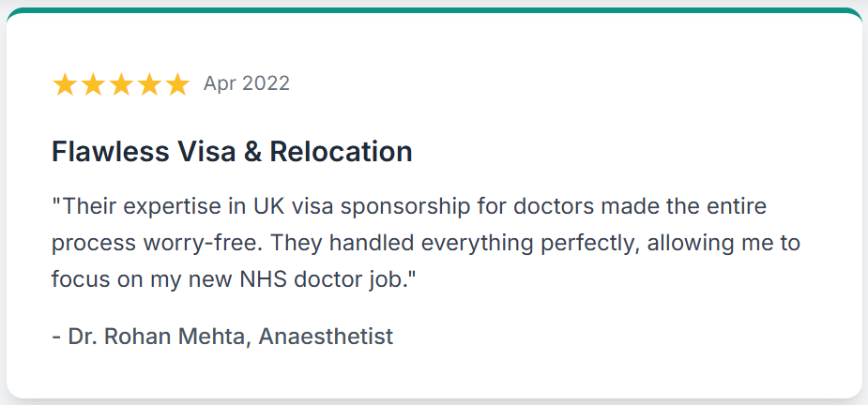This screenshot has height=405, width=868.
Task: Click the Flawless Visa & Relocation heading
Action: (232, 152)
